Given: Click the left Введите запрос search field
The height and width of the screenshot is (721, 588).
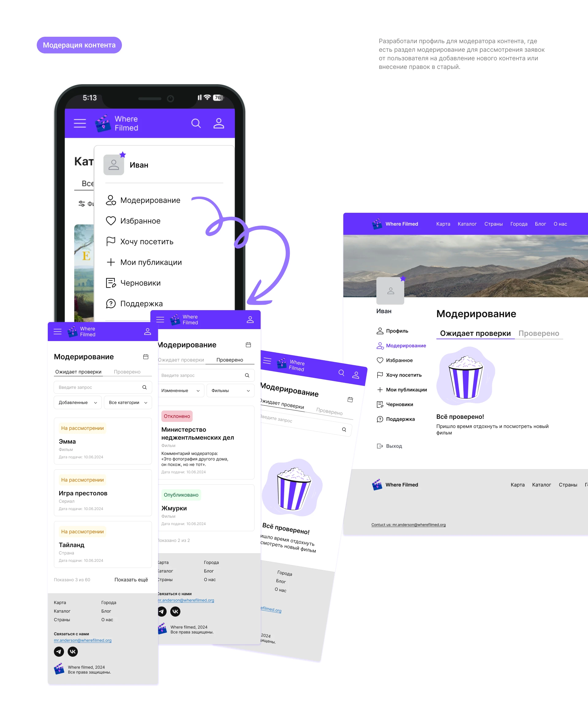Looking at the screenshot, I should (x=98, y=387).
